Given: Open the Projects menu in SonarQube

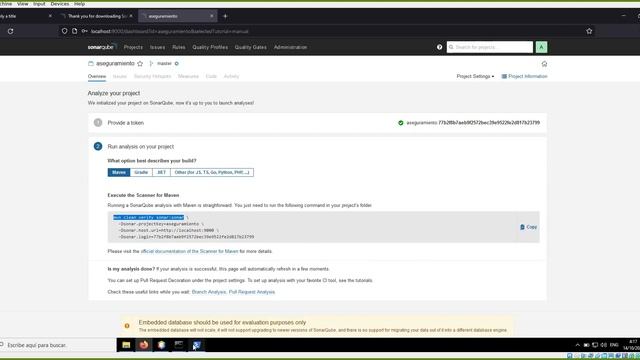Looking at the screenshot, I should [133, 47].
